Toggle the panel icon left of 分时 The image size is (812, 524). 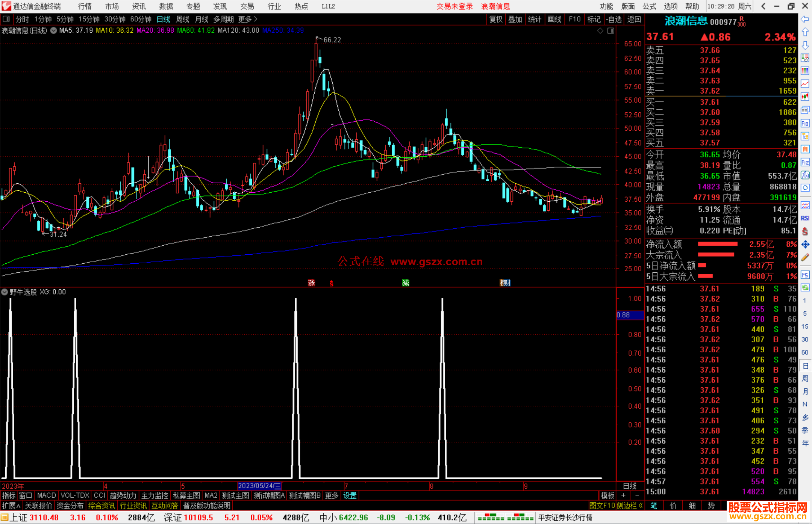(x=6, y=19)
